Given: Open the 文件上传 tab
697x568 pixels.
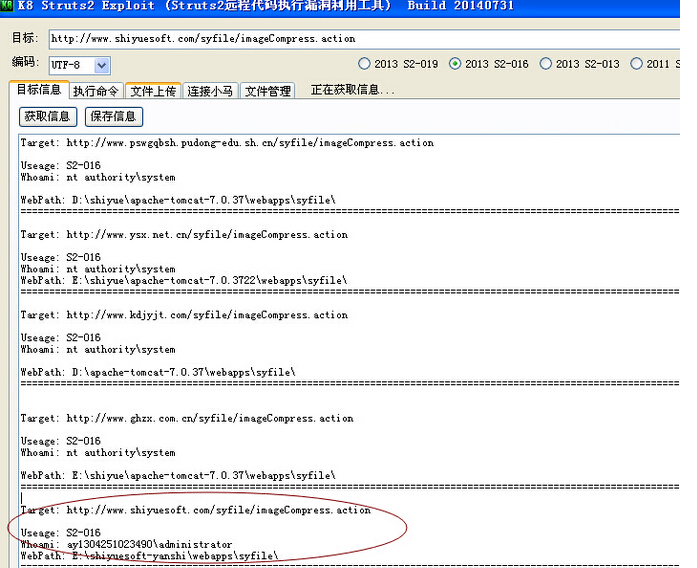Looking at the screenshot, I should pyautogui.click(x=153, y=91).
